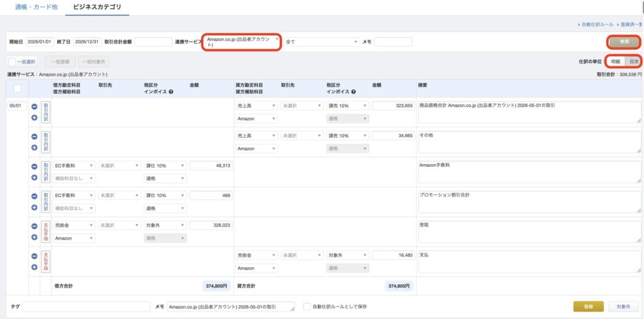
Task: Click the 対象外 button at bottom right
Action: [x=623, y=306]
